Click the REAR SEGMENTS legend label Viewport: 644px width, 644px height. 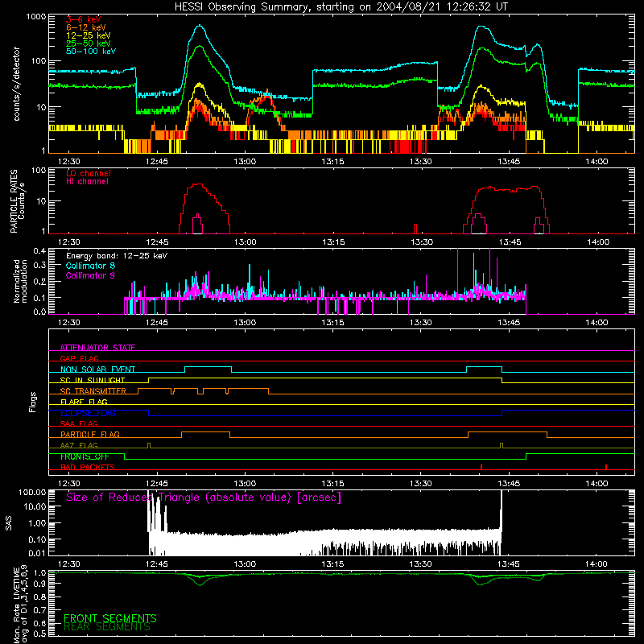107,627
